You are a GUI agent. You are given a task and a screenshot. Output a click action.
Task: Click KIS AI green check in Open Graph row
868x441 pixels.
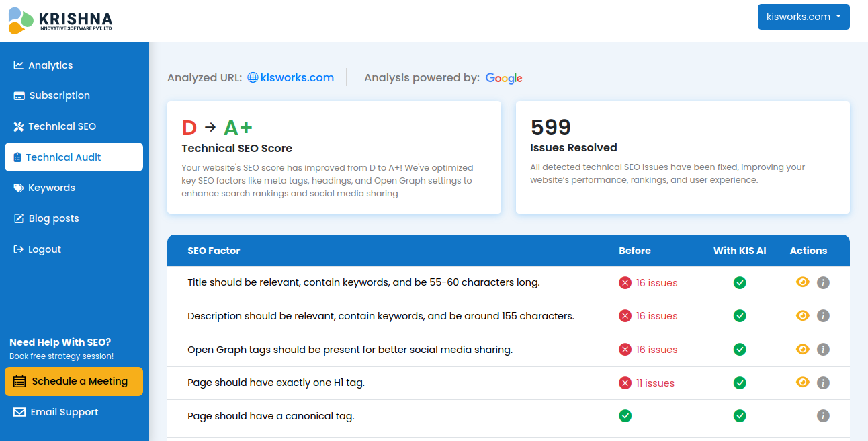740,350
